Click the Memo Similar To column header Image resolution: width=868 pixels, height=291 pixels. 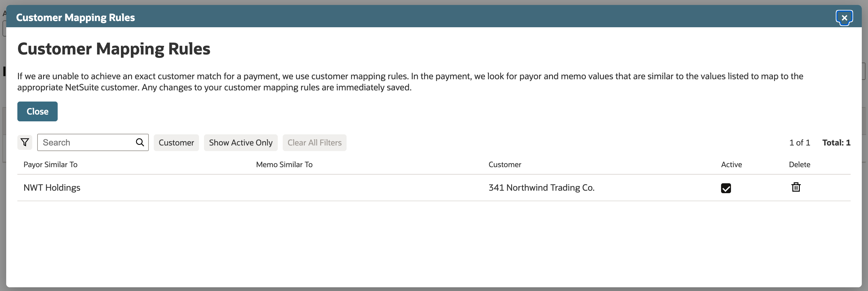pos(284,164)
